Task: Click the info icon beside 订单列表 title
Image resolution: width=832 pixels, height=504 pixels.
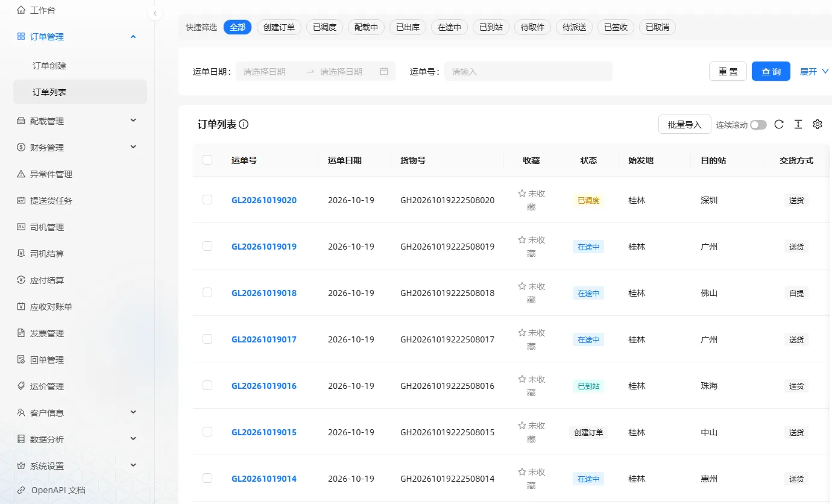Action: (x=244, y=125)
